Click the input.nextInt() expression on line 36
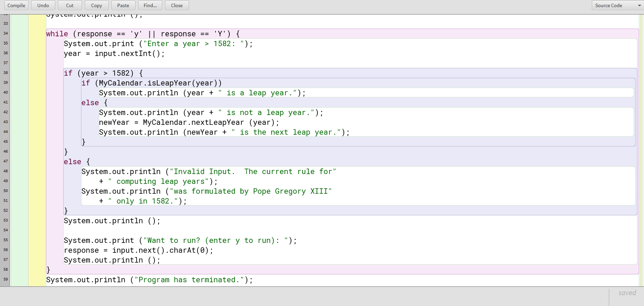644x306 pixels. [129, 53]
